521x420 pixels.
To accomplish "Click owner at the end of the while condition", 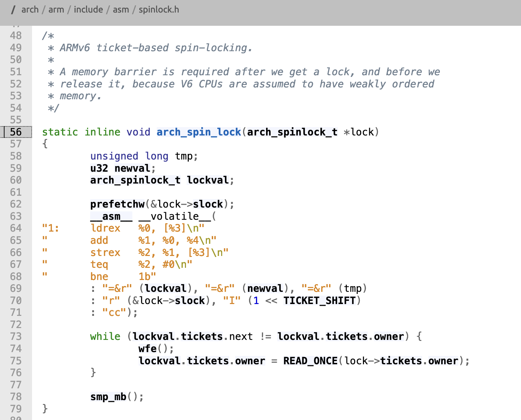I will (389, 336).
